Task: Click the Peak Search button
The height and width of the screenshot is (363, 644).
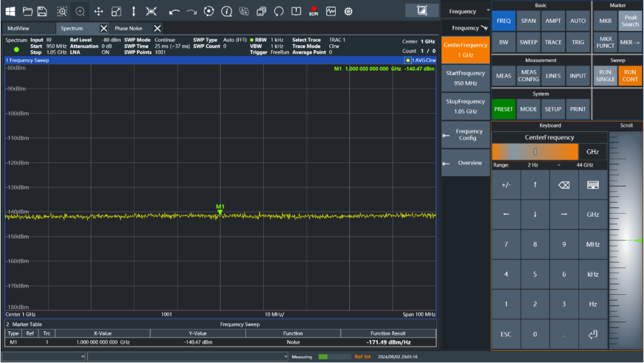Action: [x=630, y=21]
